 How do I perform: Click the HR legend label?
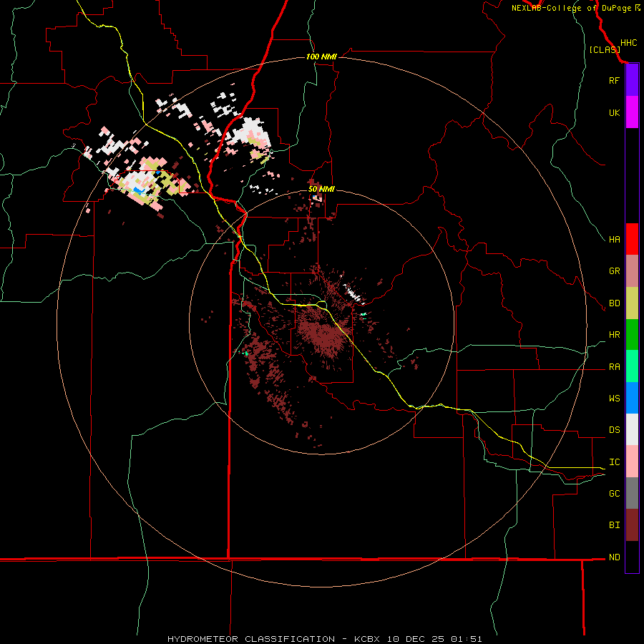pyautogui.click(x=614, y=335)
